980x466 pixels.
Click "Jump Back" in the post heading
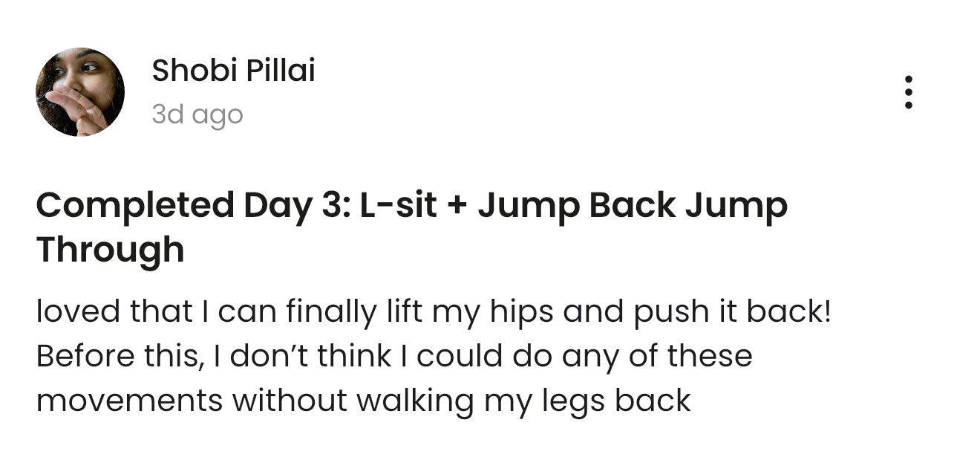[576, 206]
